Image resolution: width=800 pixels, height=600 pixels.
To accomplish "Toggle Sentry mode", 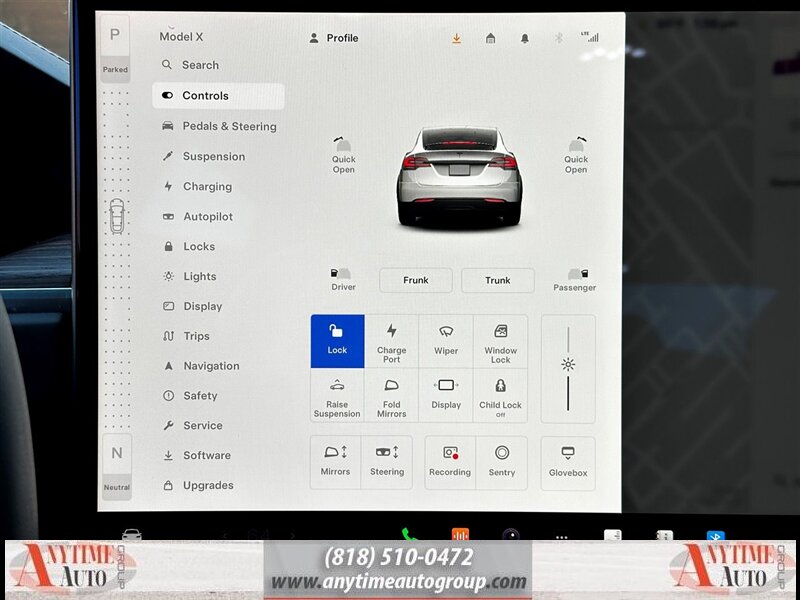I will click(502, 463).
